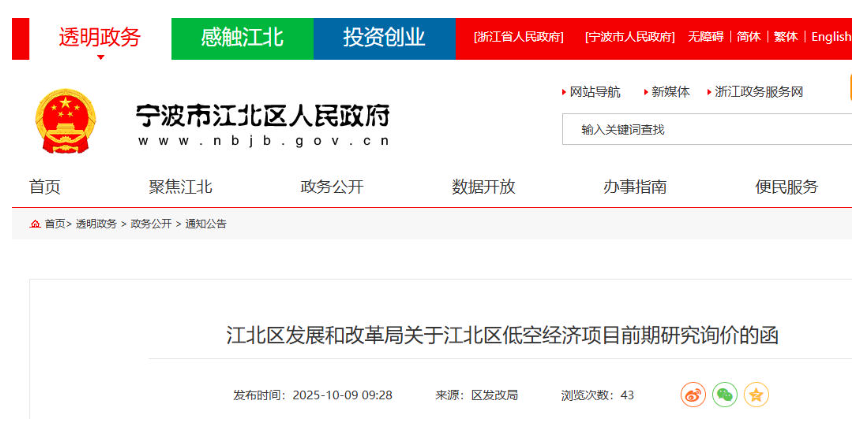The height and width of the screenshot is (442, 863).
Task: Open the 政务公开 main menu
Action: tap(332, 187)
